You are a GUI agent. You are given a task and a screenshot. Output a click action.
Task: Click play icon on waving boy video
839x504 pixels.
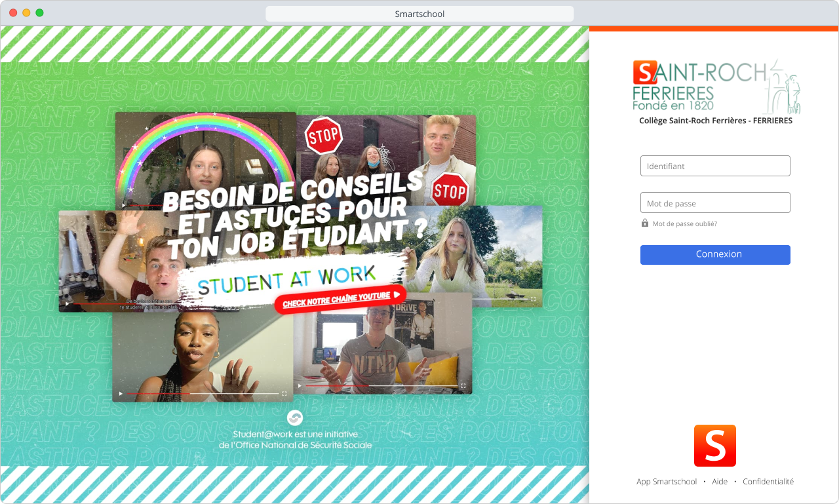pyautogui.click(x=67, y=304)
